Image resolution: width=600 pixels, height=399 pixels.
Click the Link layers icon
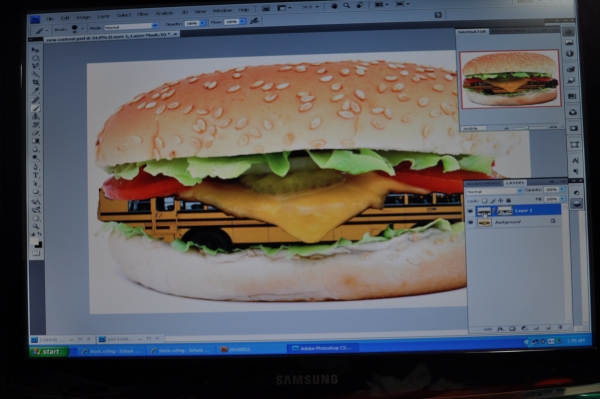[488, 329]
